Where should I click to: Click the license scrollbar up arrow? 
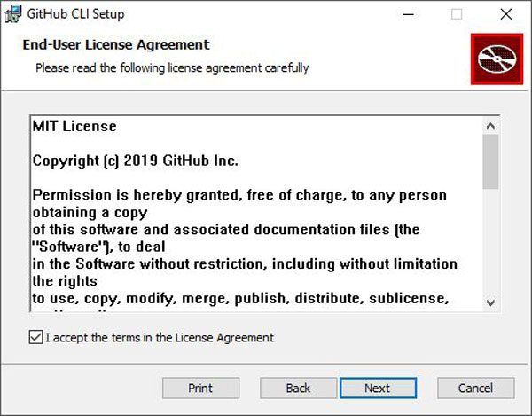click(x=490, y=125)
